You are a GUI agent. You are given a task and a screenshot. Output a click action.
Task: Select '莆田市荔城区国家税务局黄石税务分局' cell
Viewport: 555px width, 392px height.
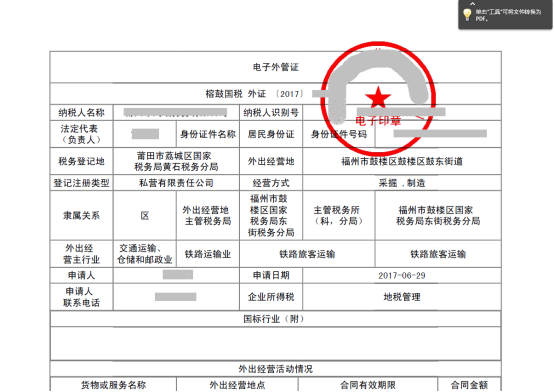click(176, 161)
